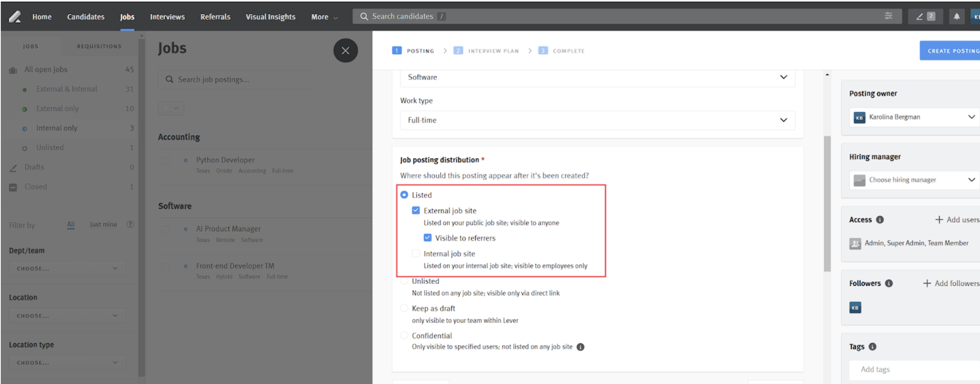The height and width of the screenshot is (384, 980).
Task: Click the Create Posting button
Action: pos(950,51)
